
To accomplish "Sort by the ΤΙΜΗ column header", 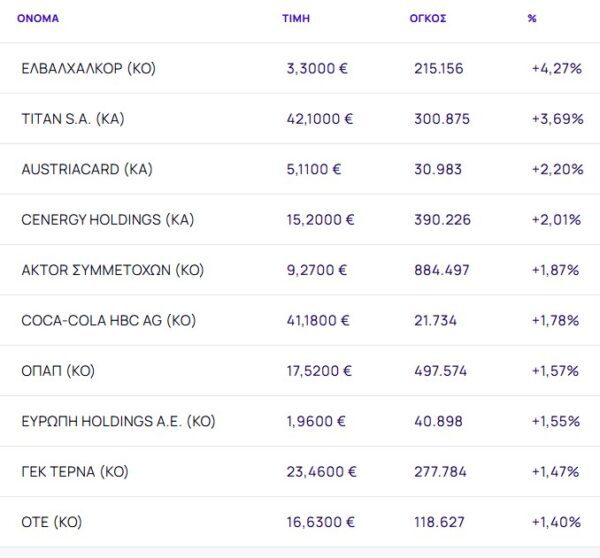I will [296, 18].
